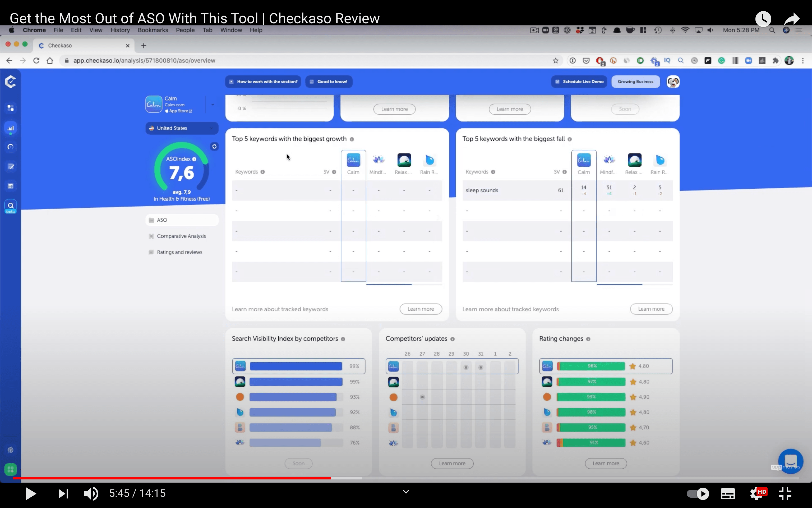
Task: Click the green apps icon at sidebar bottom
Action: (10, 469)
